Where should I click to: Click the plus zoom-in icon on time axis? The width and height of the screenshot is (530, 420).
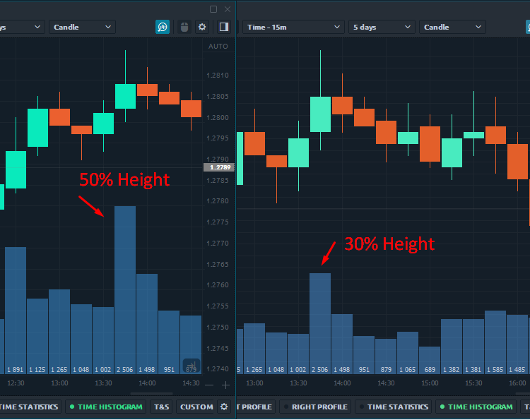coord(225,385)
